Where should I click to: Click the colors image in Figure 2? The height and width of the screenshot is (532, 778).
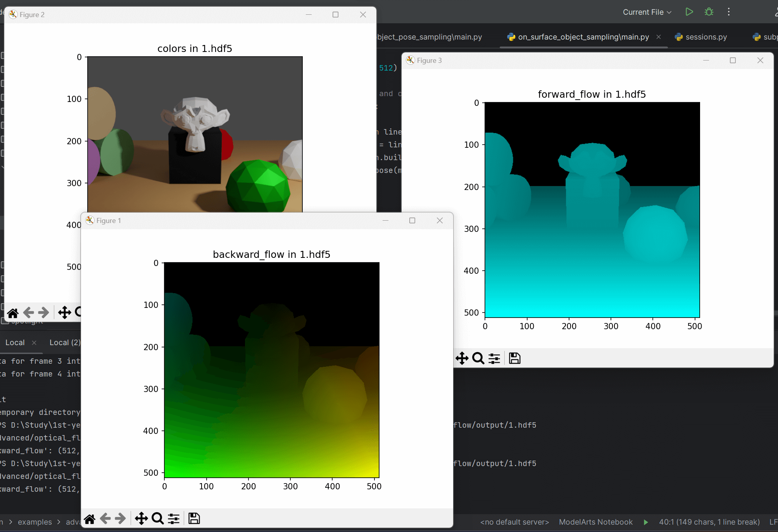point(195,134)
